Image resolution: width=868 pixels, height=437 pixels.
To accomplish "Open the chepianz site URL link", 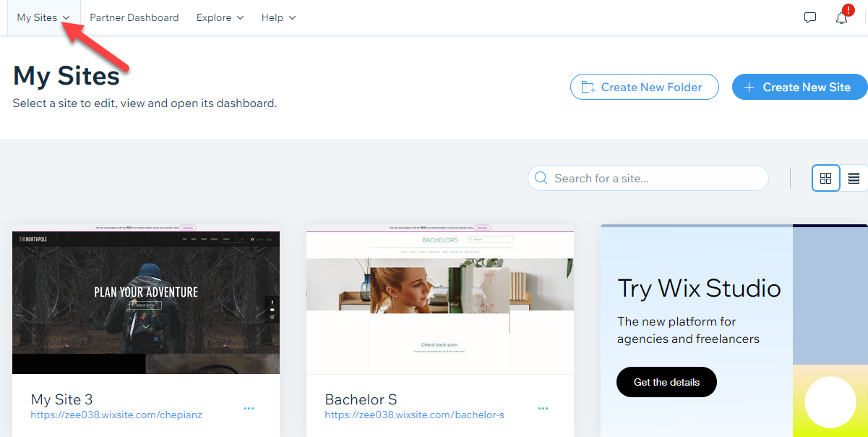I will coord(116,415).
